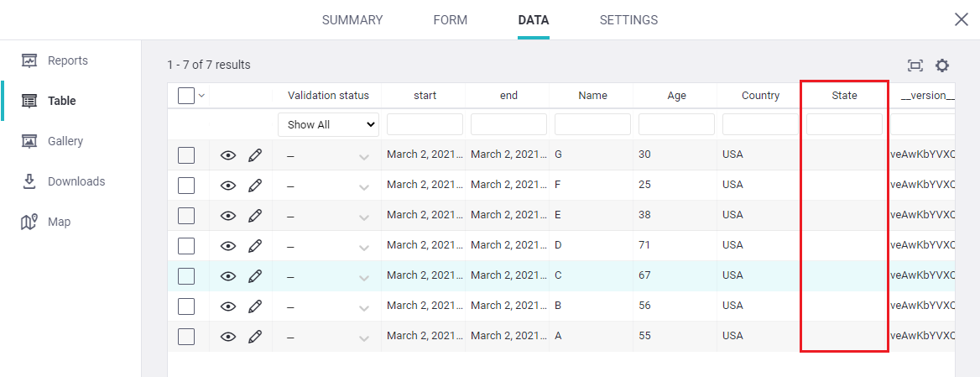Tick the checkbox for row G
The image size is (980, 377).
186,155
